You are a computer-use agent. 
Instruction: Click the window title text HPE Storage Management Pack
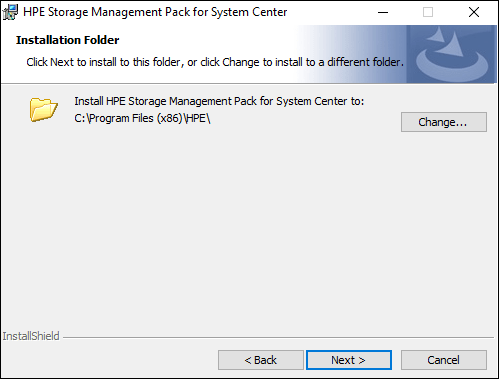click(x=155, y=12)
